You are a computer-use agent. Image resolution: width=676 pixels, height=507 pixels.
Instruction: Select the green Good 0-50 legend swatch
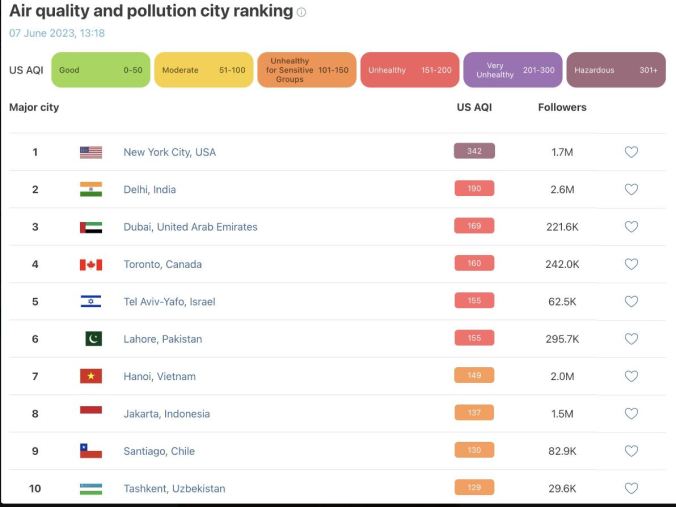[100, 70]
